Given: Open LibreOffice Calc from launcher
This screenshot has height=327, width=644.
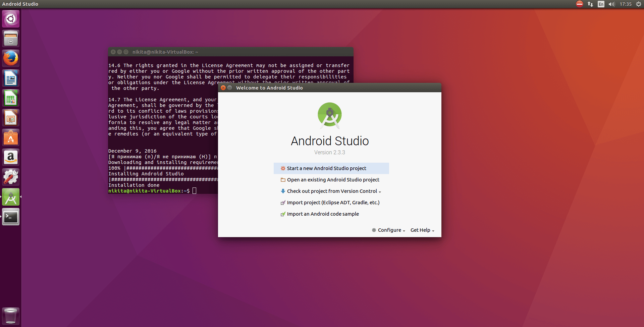Looking at the screenshot, I should (x=11, y=98).
